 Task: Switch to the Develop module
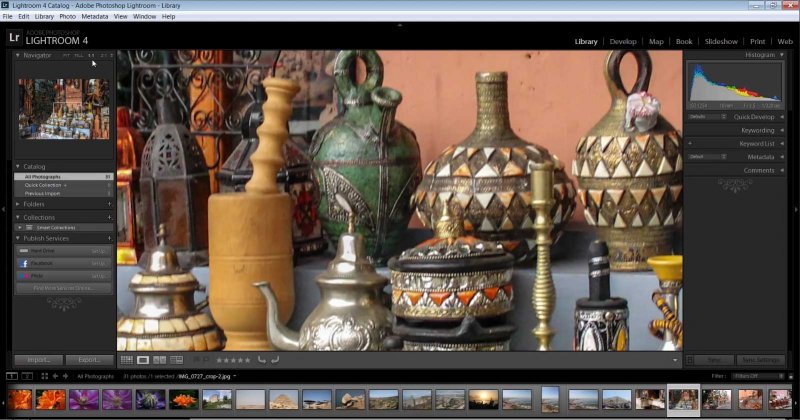(x=623, y=41)
